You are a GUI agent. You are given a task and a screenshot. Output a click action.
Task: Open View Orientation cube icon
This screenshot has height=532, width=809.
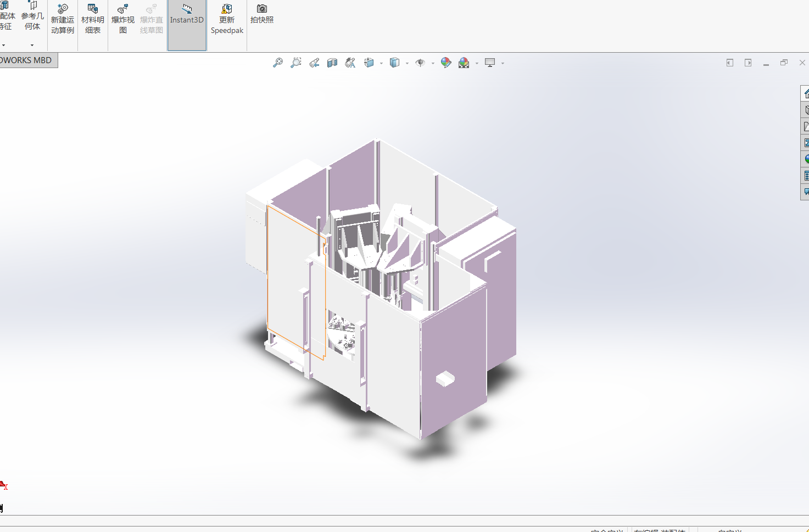369,63
